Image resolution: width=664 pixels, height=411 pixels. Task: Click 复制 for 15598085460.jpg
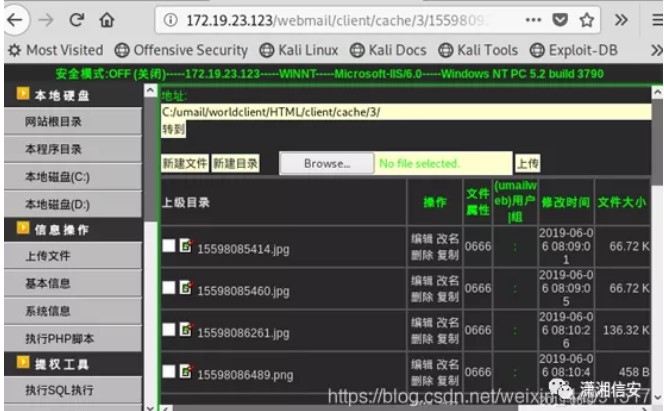tap(448, 297)
